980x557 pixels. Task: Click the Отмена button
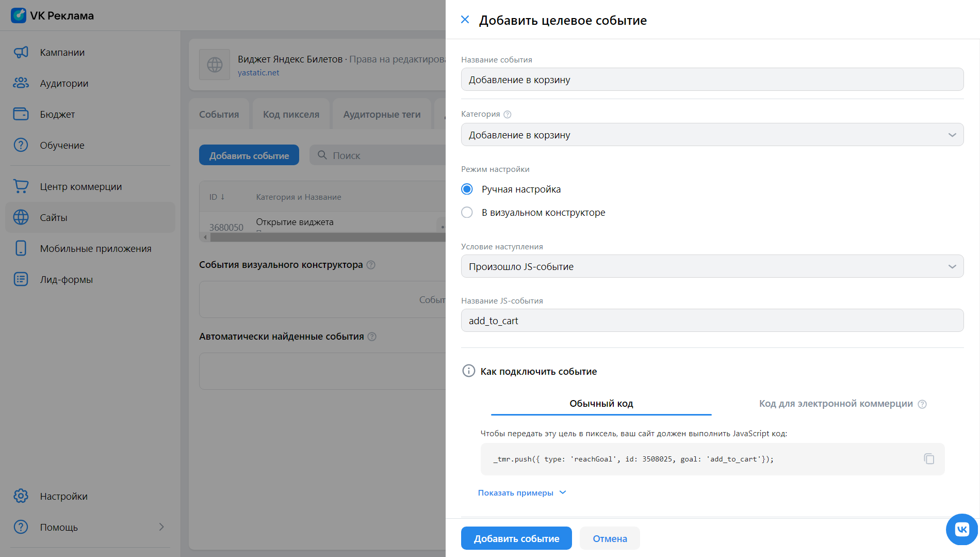point(610,538)
